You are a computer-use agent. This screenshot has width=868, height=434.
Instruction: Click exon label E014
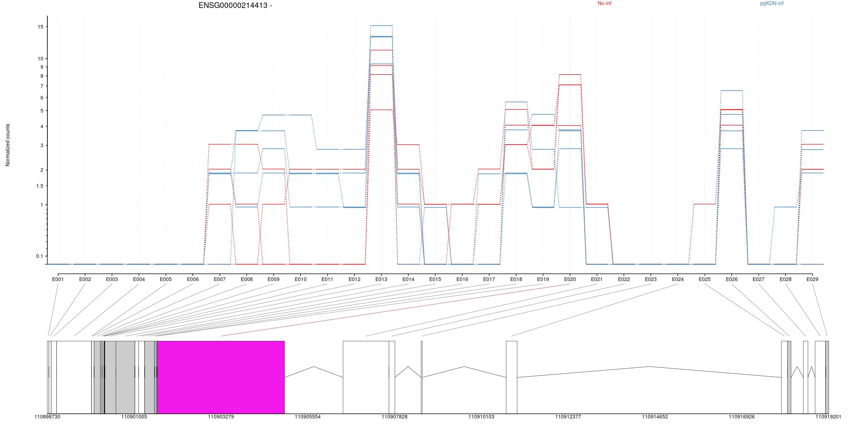click(x=408, y=279)
